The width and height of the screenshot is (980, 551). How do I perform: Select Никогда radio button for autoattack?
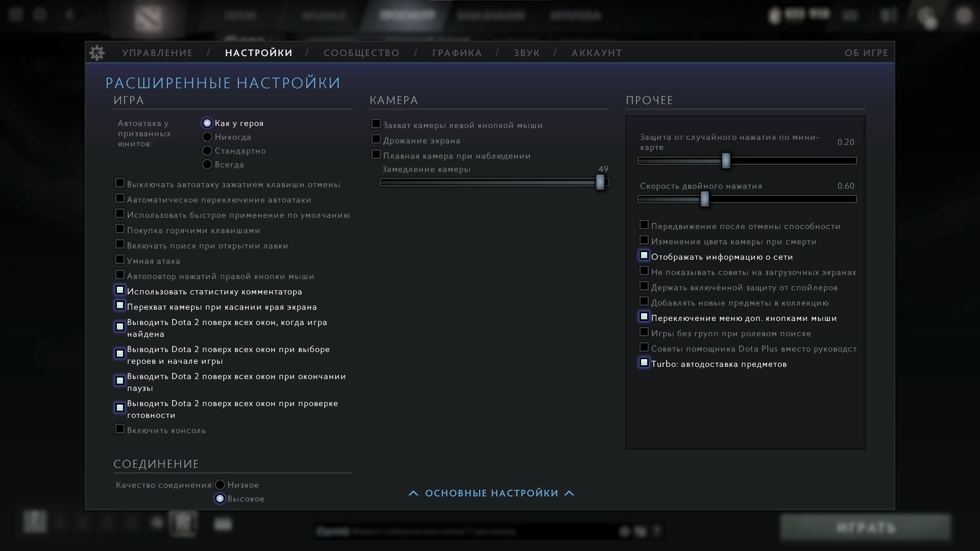click(207, 137)
